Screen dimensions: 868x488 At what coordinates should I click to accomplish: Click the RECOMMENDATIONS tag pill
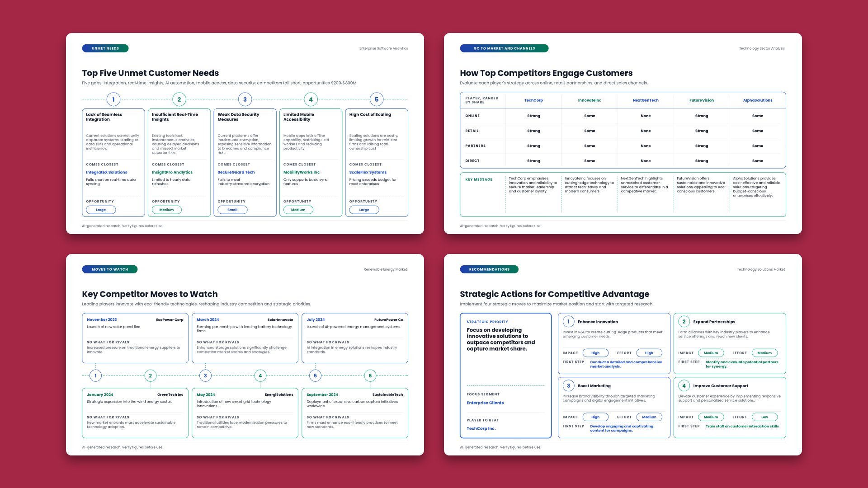point(489,269)
